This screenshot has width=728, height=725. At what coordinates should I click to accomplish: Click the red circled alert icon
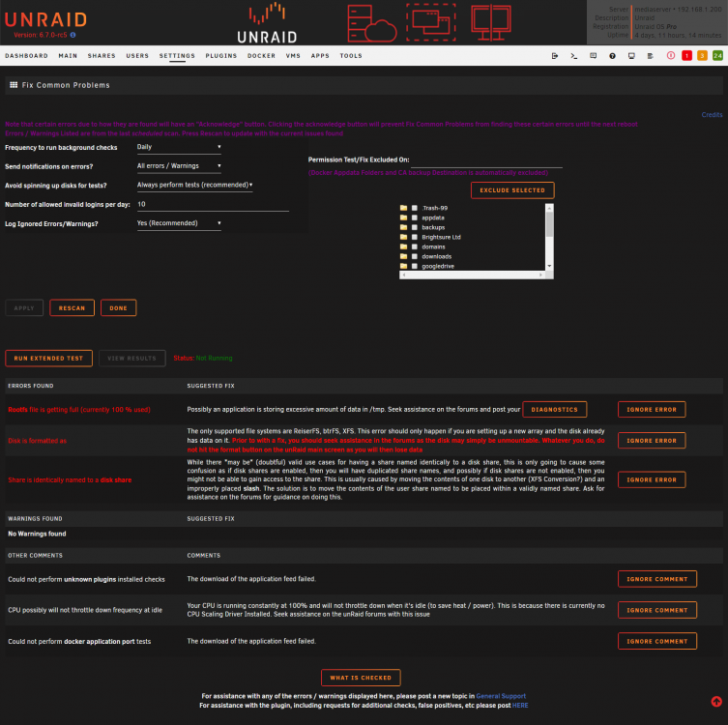point(670,56)
